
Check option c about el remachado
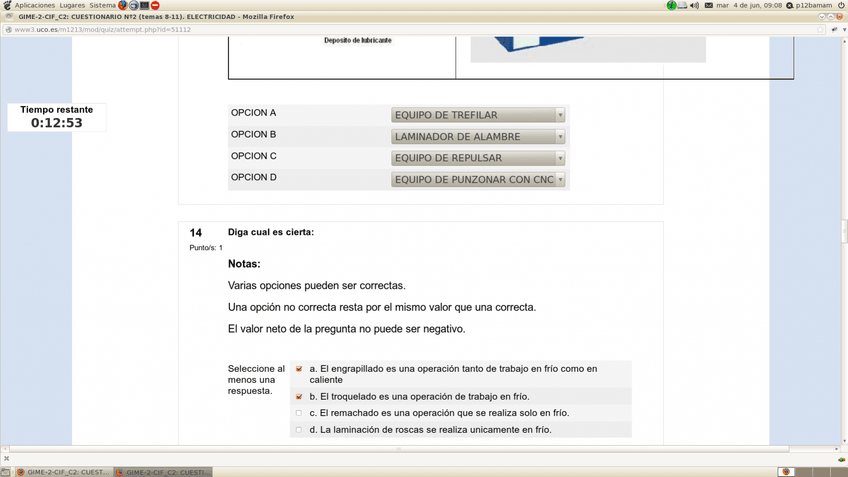click(299, 413)
